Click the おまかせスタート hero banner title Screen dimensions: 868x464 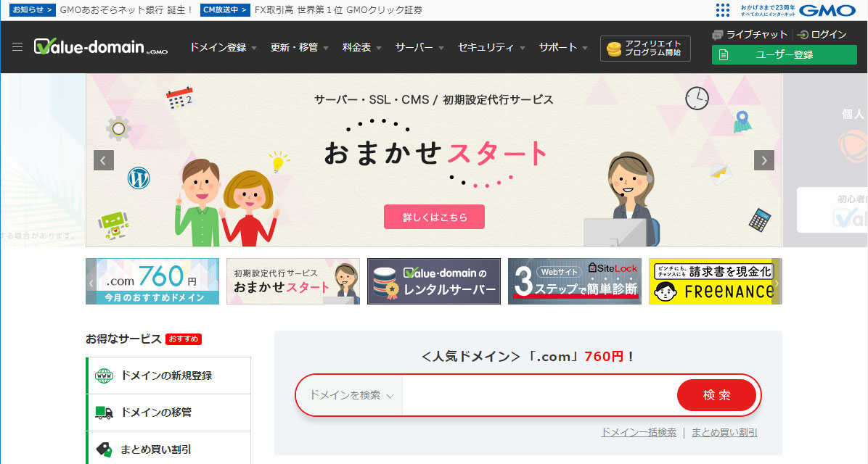435,153
